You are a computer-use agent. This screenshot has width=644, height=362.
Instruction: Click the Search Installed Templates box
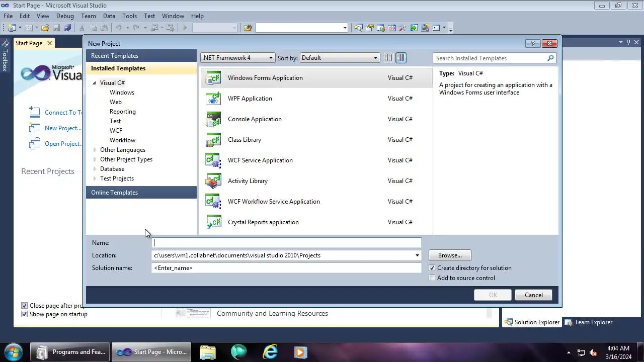[489, 58]
